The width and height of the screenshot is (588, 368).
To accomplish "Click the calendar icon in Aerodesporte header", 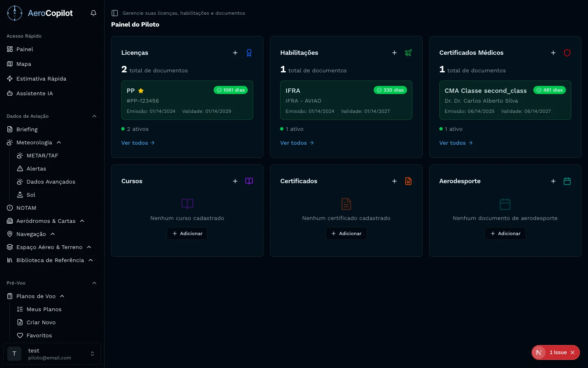I will [567, 181].
